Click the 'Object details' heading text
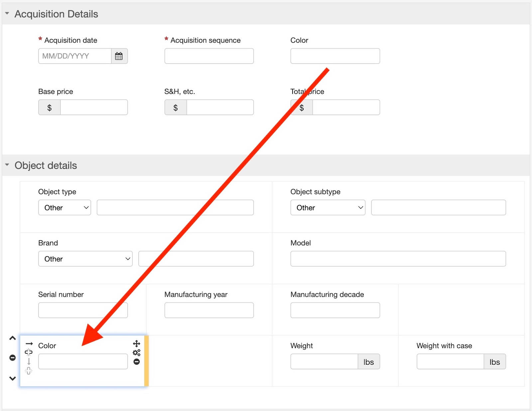 [46, 165]
